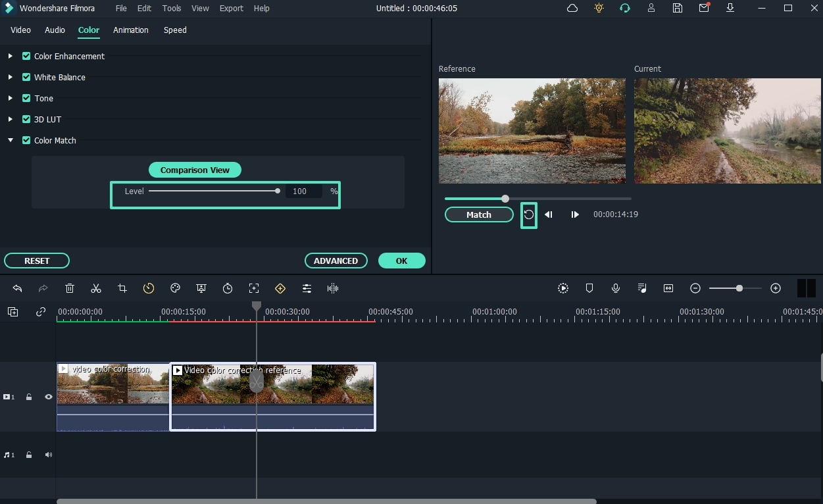Delete the selected clip with trash icon
Viewport: 823px width, 504px height.
(x=70, y=288)
